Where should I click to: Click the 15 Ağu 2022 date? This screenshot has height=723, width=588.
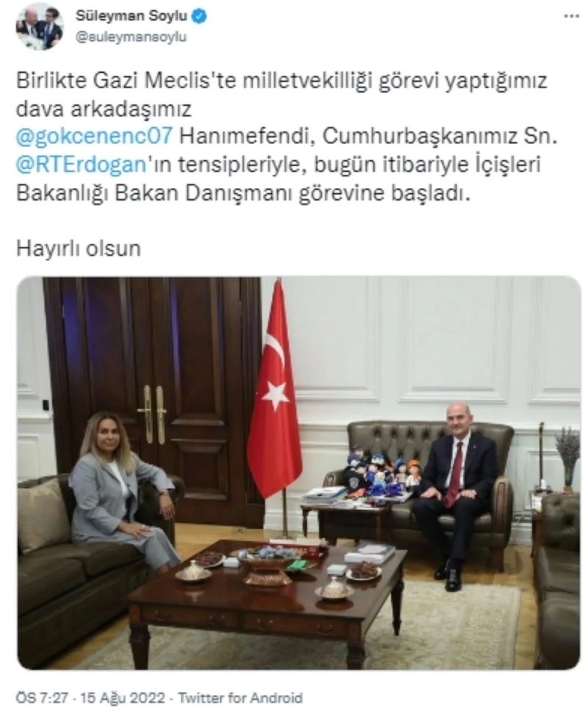click(122, 697)
